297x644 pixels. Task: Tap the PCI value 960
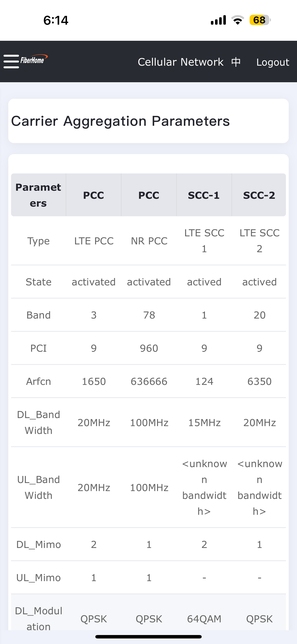pyautogui.click(x=149, y=348)
